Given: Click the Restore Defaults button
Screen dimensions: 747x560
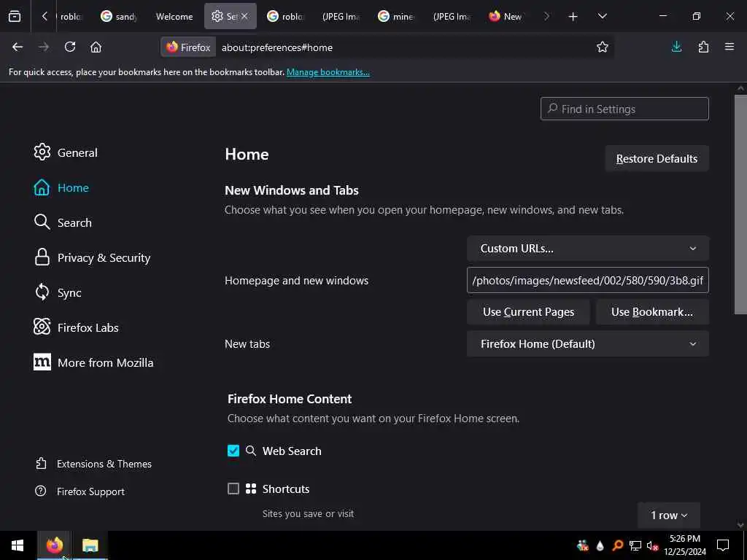Looking at the screenshot, I should click(x=657, y=158).
